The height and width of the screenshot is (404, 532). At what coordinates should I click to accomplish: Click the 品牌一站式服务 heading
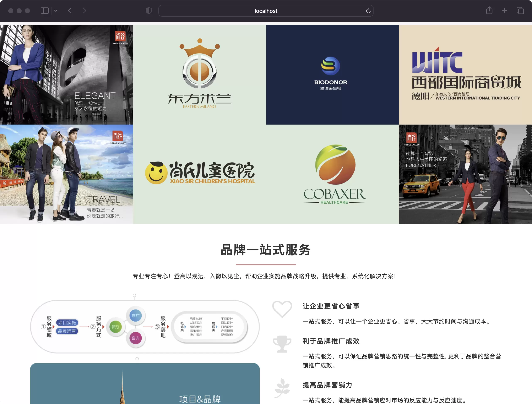[x=266, y=250]
